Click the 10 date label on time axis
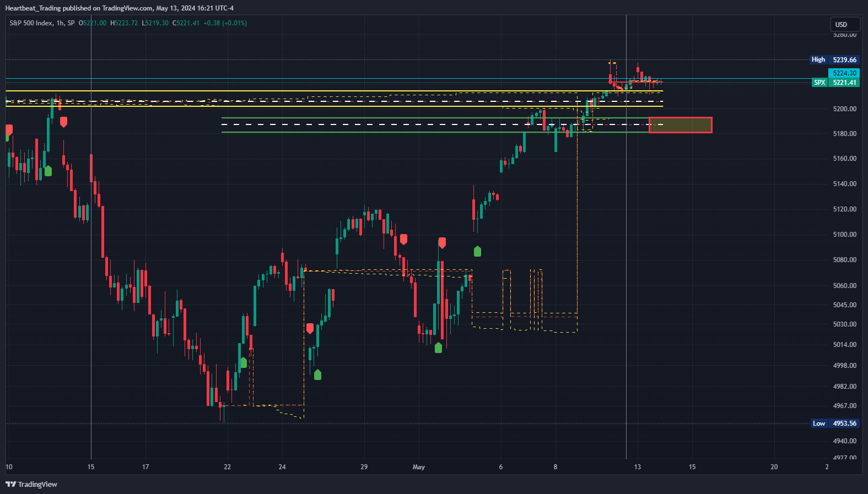Screen dimensions: 868x494 pyautogui.click(x=9, y=467)
